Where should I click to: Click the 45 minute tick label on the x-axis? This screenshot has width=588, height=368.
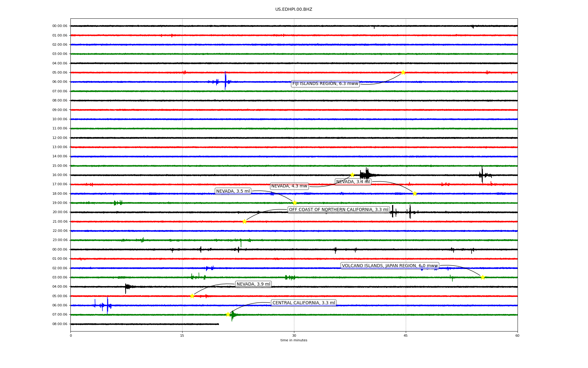pyautogui.click(x=405, y=335)
